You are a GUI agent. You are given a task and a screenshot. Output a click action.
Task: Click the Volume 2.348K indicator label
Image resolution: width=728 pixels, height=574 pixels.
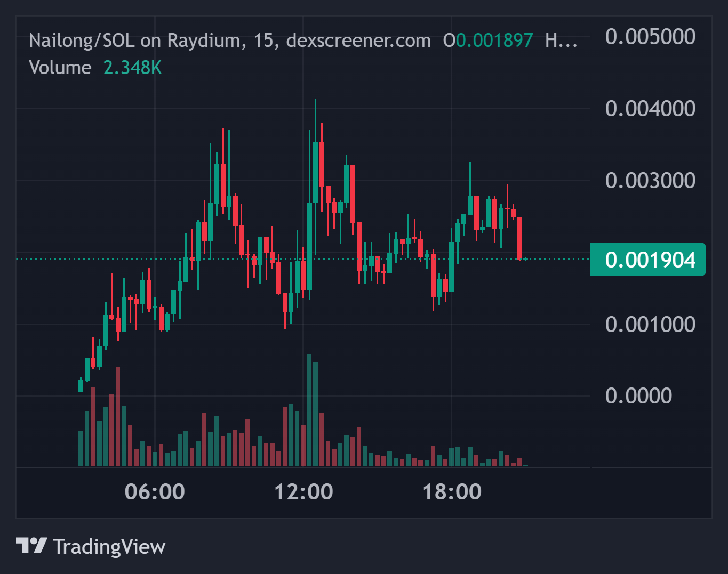tap(95, 68)
